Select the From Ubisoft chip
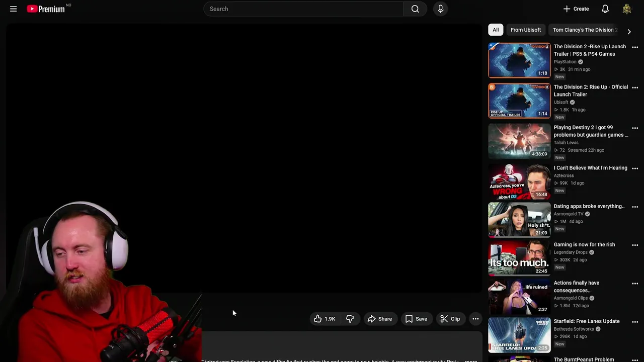Viewport: 644px width, 362px height. tap(526, 30)
